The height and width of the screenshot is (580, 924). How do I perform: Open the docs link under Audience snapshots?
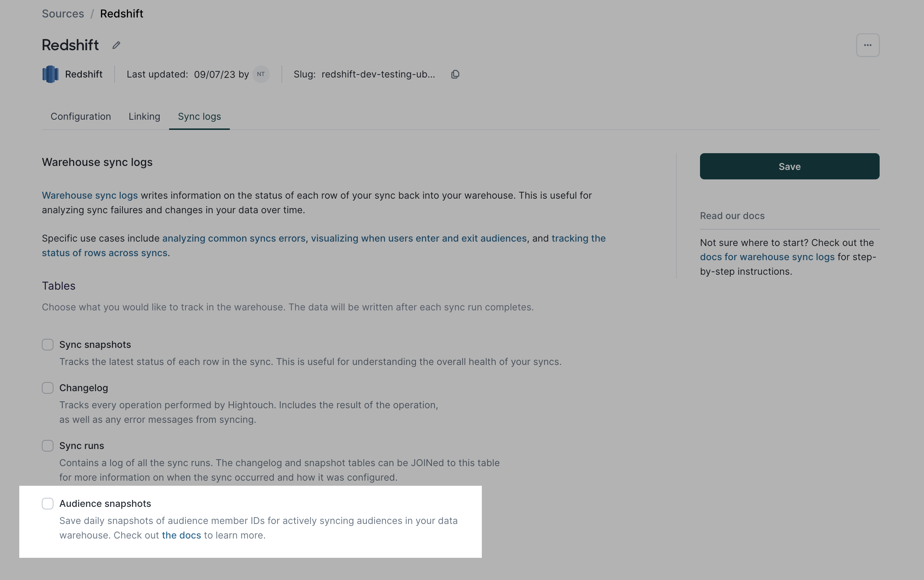pos(181,536)
